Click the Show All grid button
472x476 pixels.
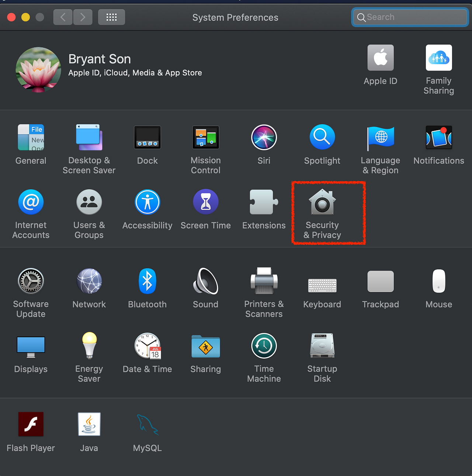[x=111, y=17]
